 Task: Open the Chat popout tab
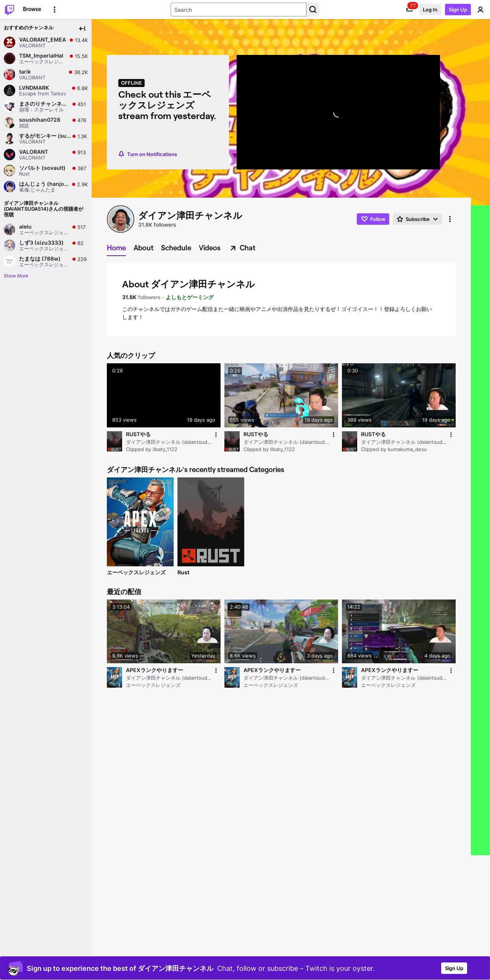point(243,248)
